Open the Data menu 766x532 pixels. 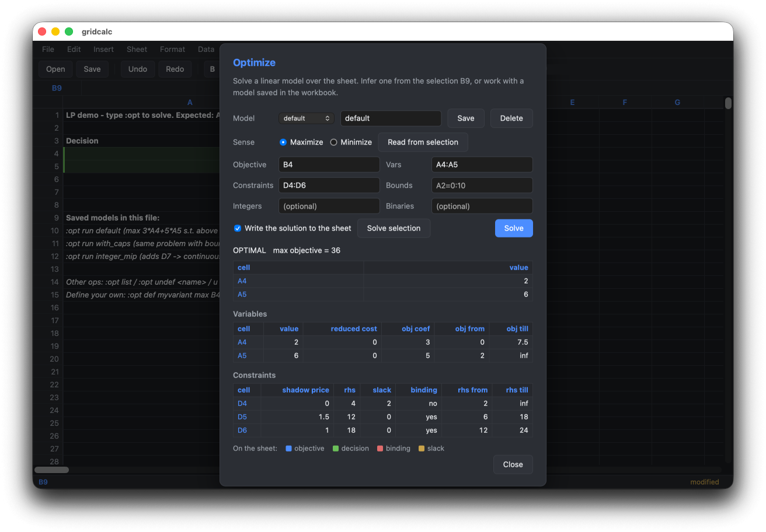tap(206, 50)
